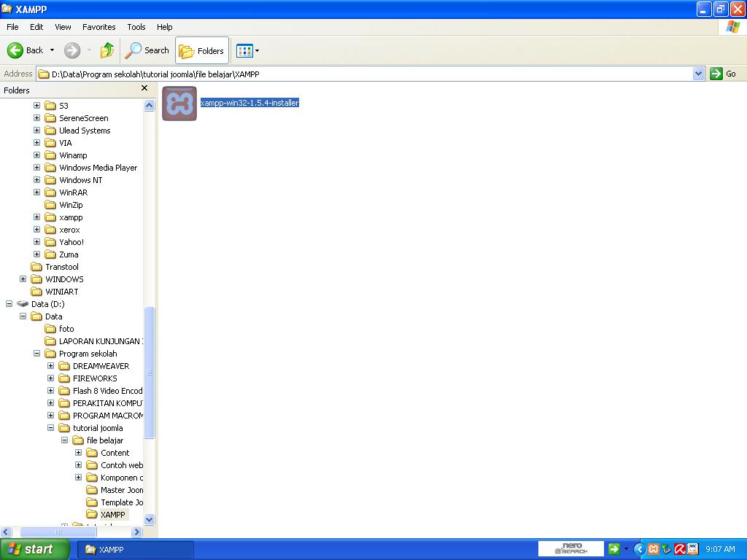Viewport: 747px width, 560px height.
Task: Expand the Winamp folder
Action: point(36,155)
